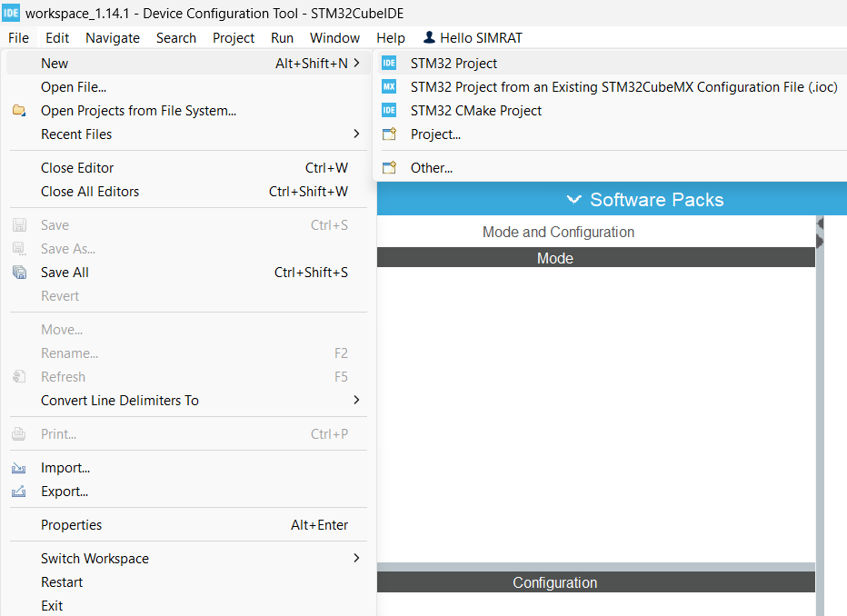This screenshot has width=847, height=616.
Task: Expand Convert Line Delimiters To submenu arrow
Action: [356, 400]
